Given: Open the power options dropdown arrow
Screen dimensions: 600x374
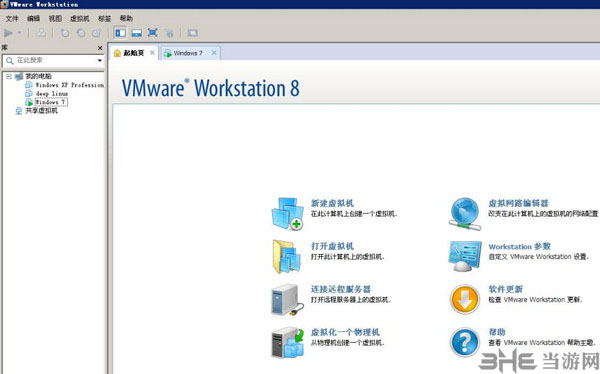Looking at the screenshot, I should 20,33.
